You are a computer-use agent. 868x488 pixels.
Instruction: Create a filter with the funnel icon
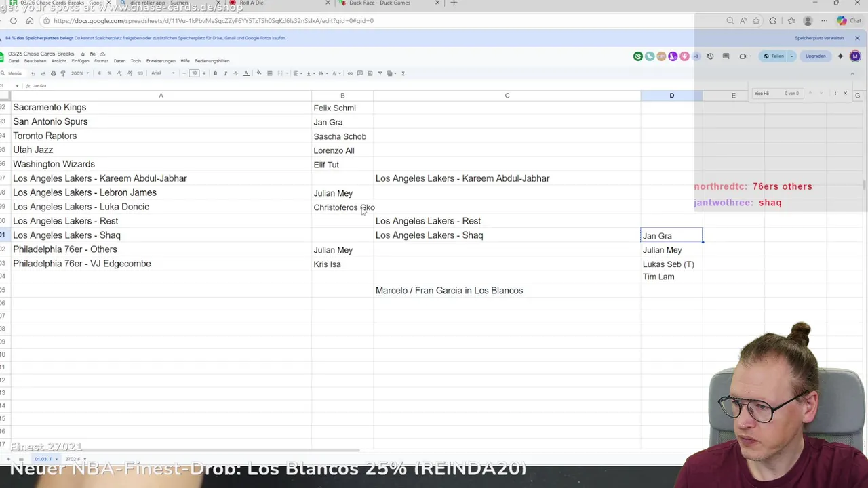(380, 73)
